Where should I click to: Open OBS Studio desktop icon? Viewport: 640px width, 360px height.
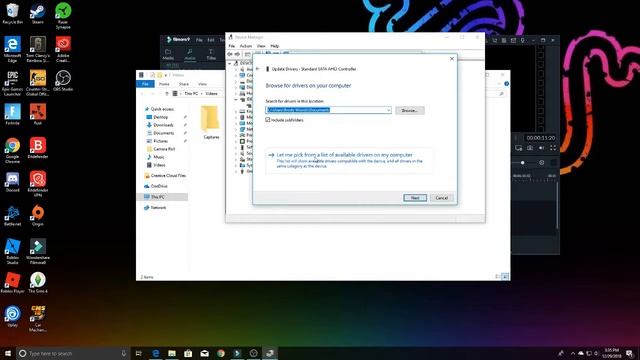[63, 80]
